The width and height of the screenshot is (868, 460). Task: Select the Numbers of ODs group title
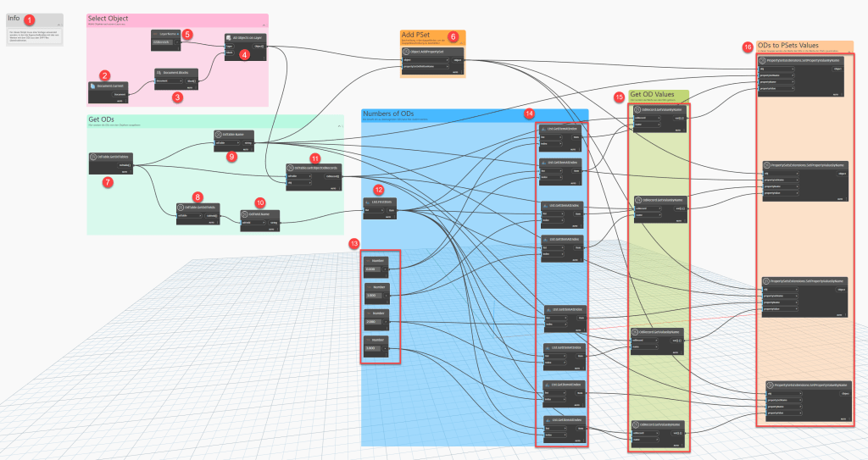[388, 114]
